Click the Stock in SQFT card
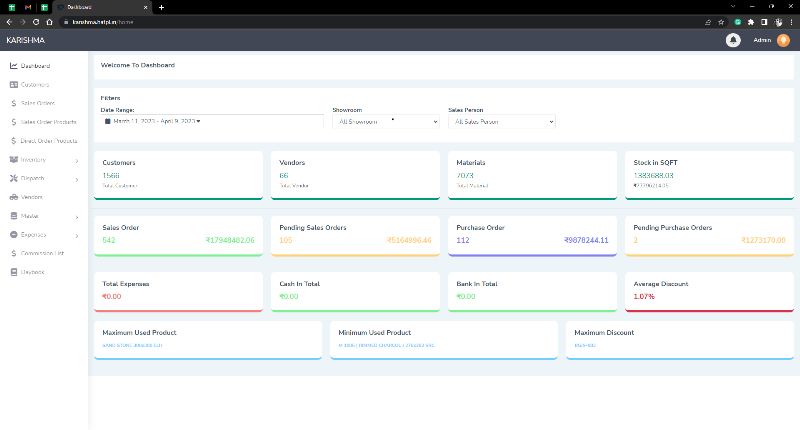Viewport: 800px width, 430px height. [x=709, y=175]
